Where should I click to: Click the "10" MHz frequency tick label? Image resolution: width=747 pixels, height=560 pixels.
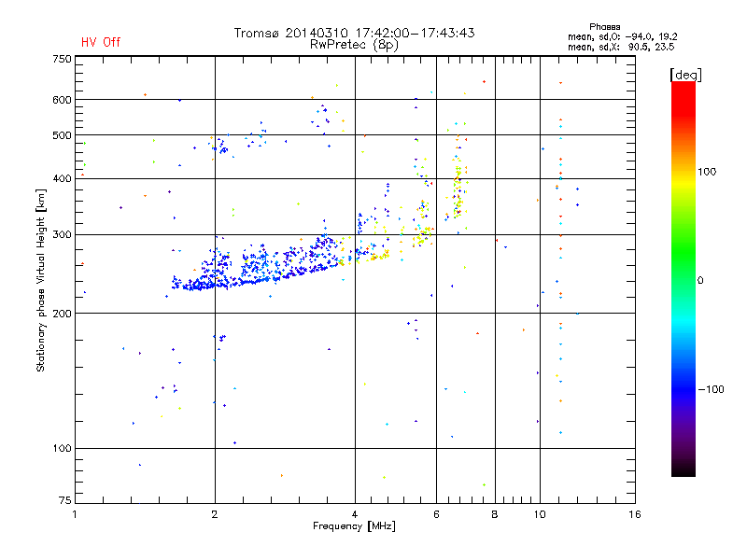click(540, 514)
